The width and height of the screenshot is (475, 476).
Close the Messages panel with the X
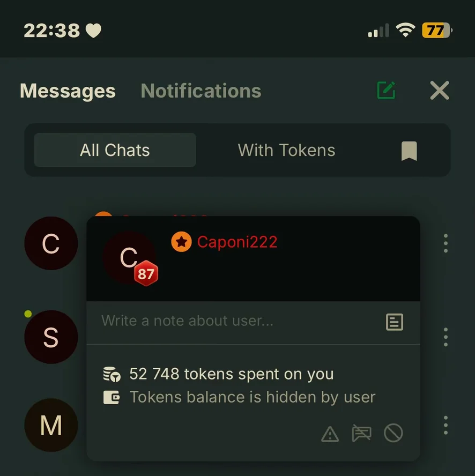click(x=440, y=90)
